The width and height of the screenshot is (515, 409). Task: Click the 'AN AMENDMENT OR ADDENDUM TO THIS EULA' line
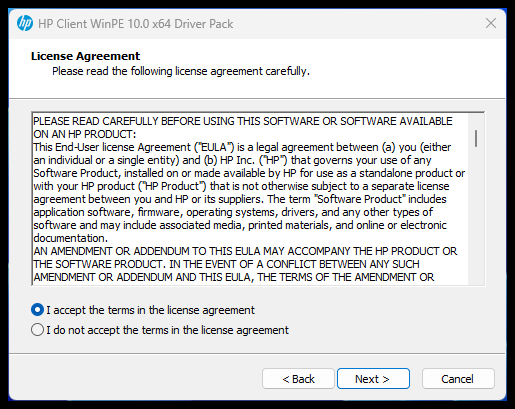pyautogui.click(x=245, y=251)
